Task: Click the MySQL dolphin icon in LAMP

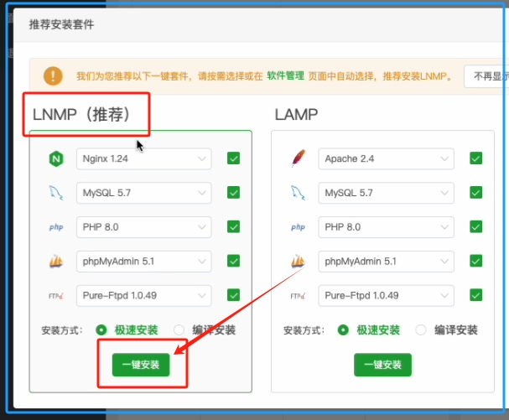Action: (298, 193)
